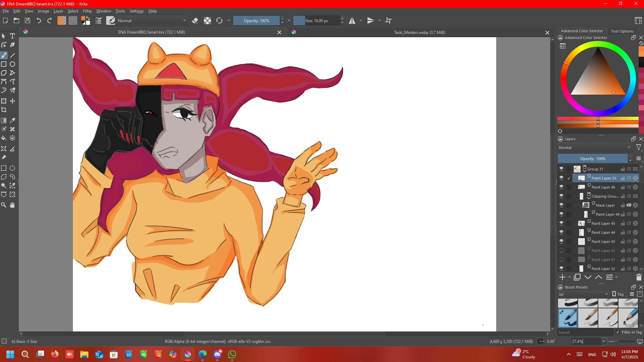This screenshot has height=362, width=644.
Task: Hide Paint Layer 46
Action: (x=561, y=187)
